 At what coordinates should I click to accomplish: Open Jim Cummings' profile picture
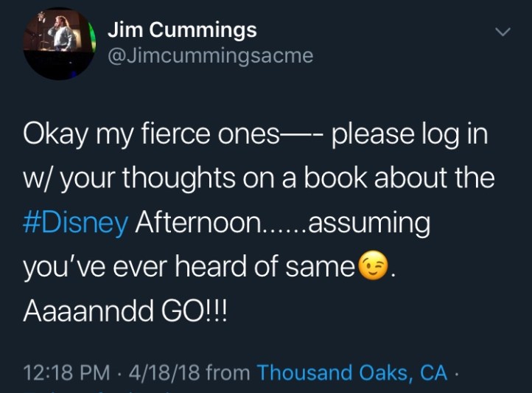[59, 44]
